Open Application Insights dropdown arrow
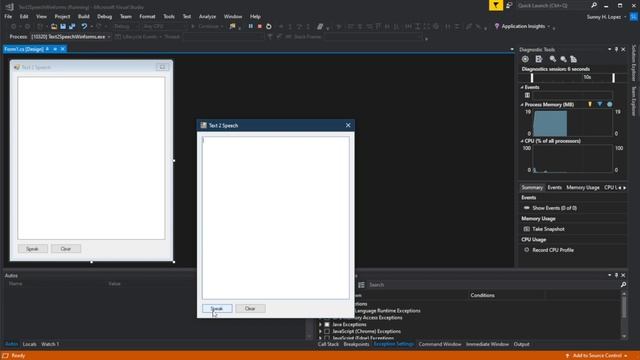640x360 pixels. tap(549, 27)
